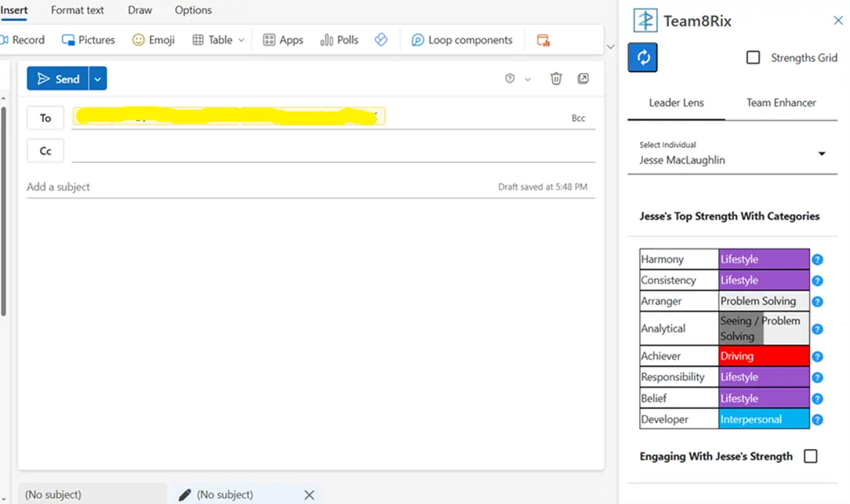Click the Analytical strength name
Screen dimensions: 850x504
pos(663,328)
